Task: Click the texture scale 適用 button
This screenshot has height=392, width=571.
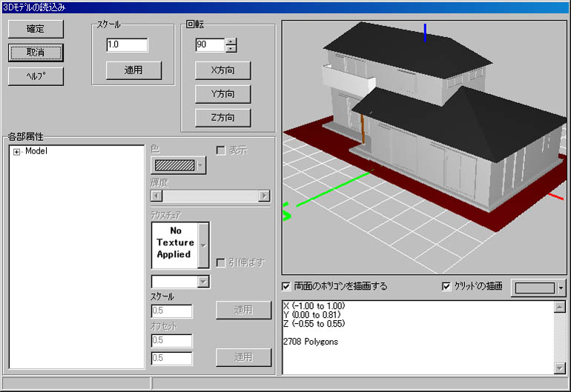Action: 243,310
